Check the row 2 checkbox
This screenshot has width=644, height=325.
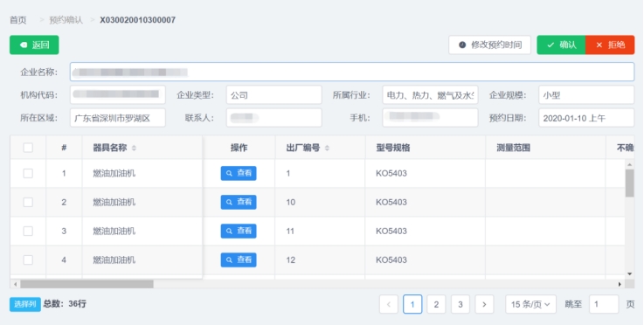[x=28, y=202]
